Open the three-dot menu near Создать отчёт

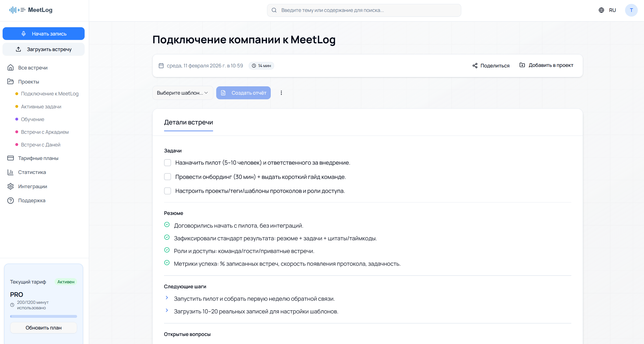tap(281, 93)
